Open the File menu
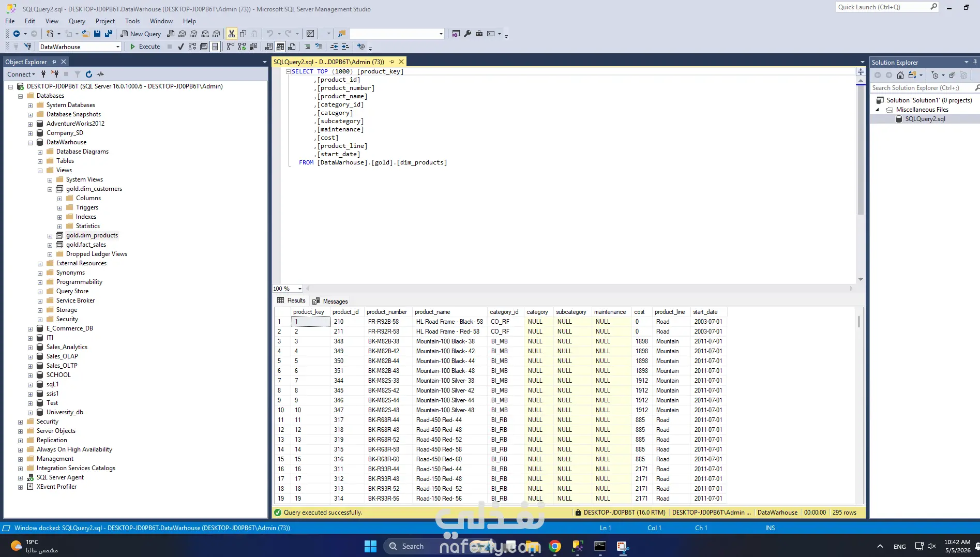 [10, 21]
